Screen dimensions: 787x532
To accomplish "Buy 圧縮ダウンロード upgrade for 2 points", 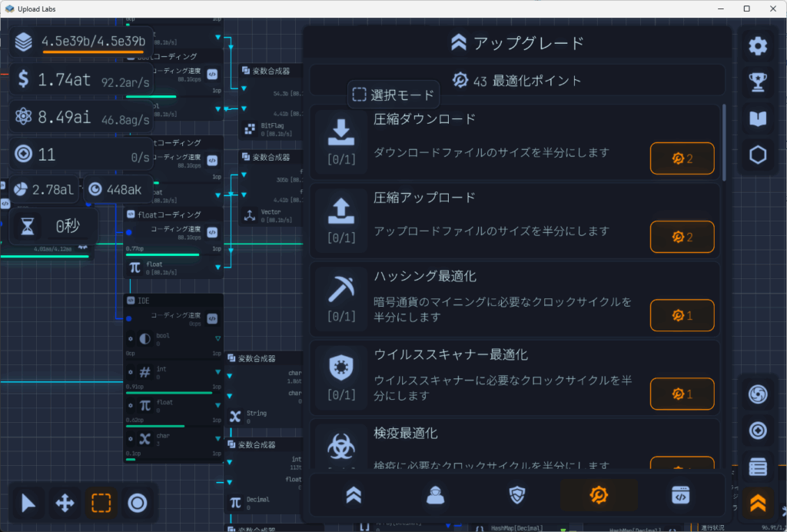I will pyautogui.click(x=682, y=158).
